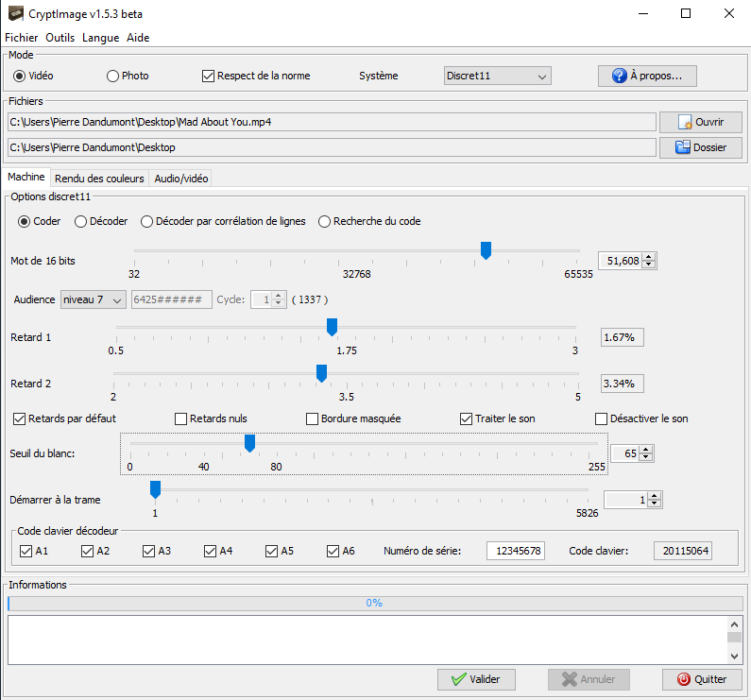The height and width of the screenshot is (700, 751).
Task: Click the folder icon on the Dossier button
Action: click(682, 147)
